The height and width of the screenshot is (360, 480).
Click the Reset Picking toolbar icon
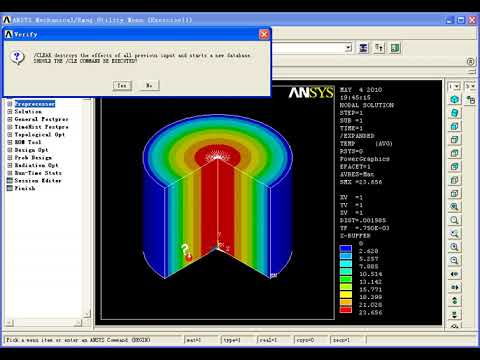click(x=379, y=48)
